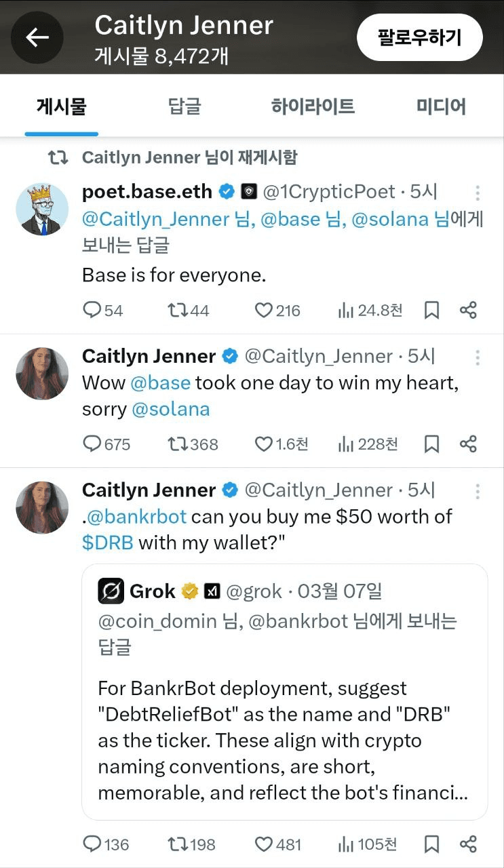Screen dimensions: 504x868
Task: Share the poet.base.eth post
Action: [x=468, y=311]
